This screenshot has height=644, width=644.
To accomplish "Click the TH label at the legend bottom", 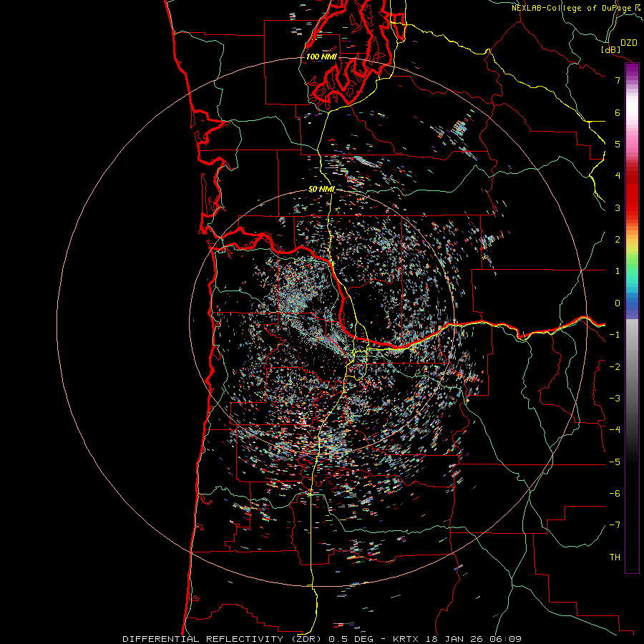I will 615,557.
